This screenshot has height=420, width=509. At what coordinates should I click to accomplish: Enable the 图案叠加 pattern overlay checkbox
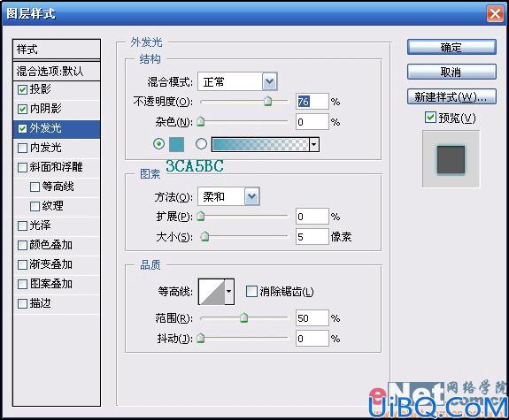coord(22,284)
